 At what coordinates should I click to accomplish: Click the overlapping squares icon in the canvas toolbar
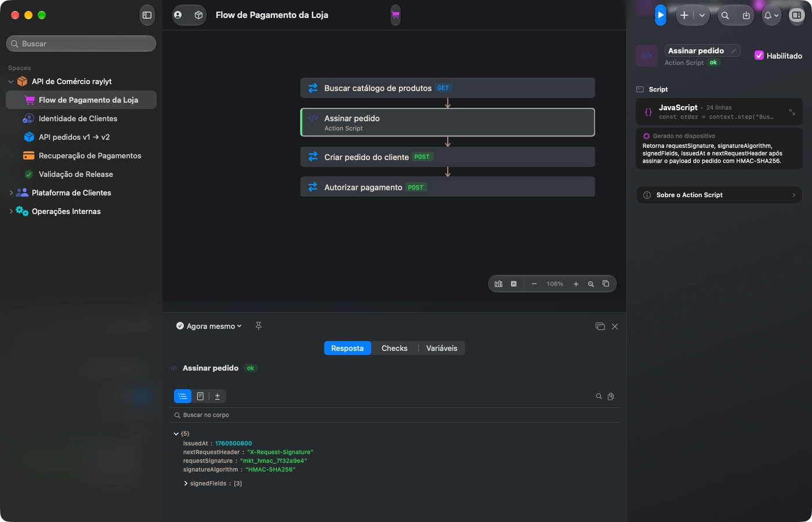click(606, 284)
